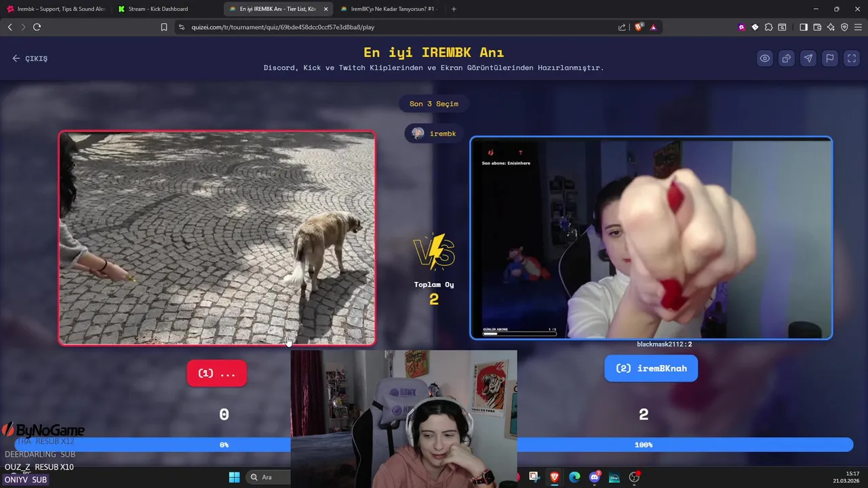
Task: Switch to the Irembk Support Tips tab
Action: [56, 9]
